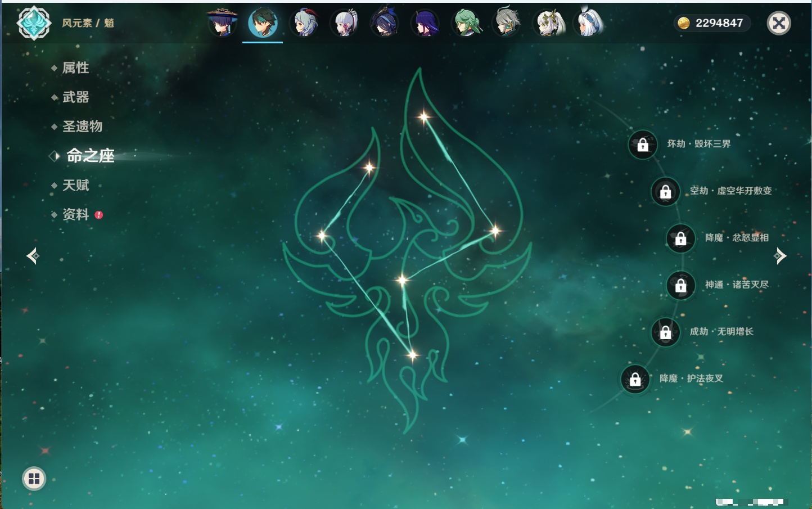Select Baizhu's green-haired avatar

pos(467,23)
